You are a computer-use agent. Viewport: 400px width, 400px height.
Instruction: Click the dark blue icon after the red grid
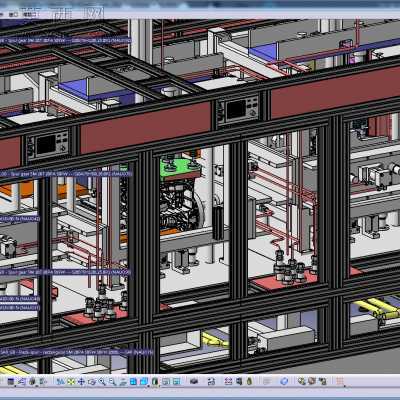coord(239,381)
